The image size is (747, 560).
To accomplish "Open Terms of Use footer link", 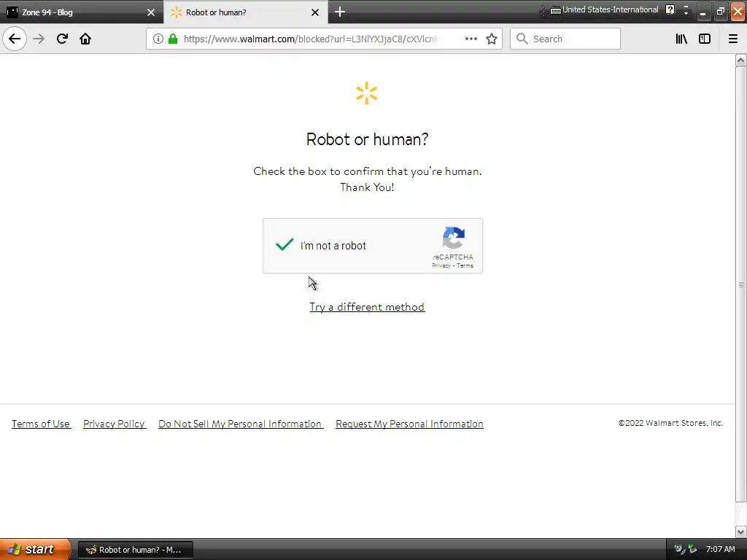I will click(41, 424).
